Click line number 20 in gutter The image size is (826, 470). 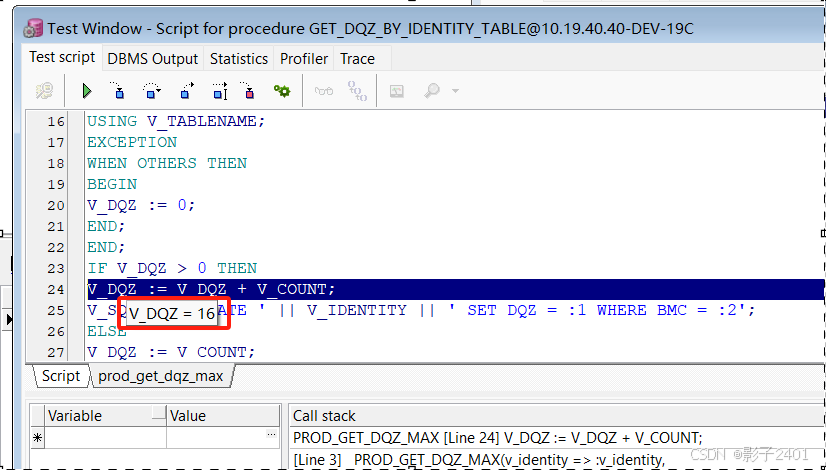tap(56, 205)
